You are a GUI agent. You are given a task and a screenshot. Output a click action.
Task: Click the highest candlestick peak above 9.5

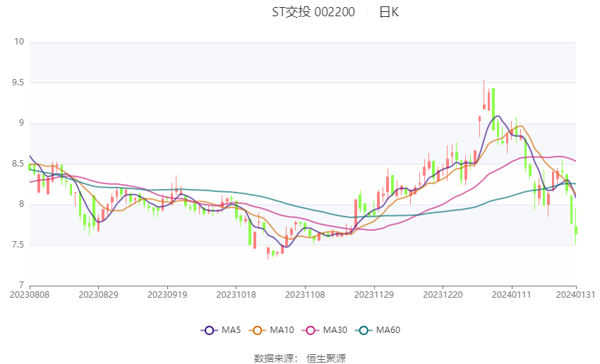484,95
